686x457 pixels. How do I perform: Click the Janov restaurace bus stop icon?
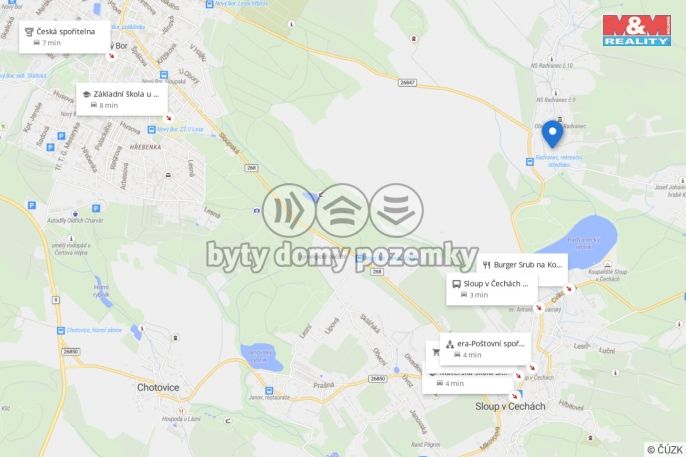pyautogui.click(x=269, y=390)
